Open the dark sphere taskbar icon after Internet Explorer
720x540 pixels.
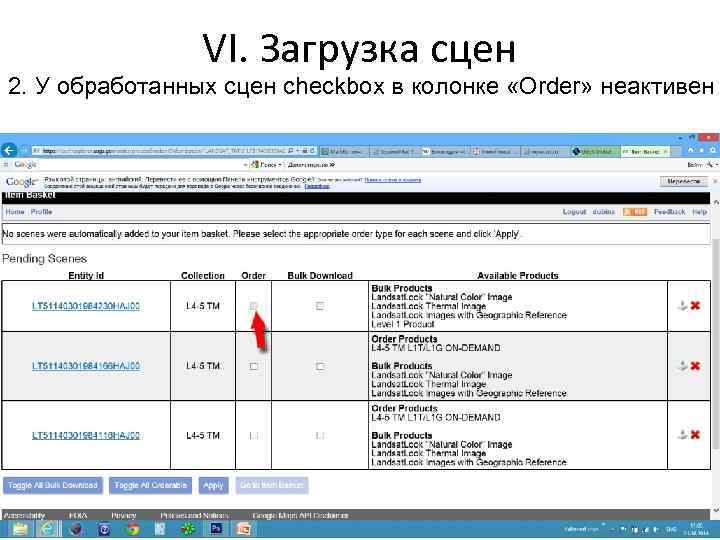[76, 529]
